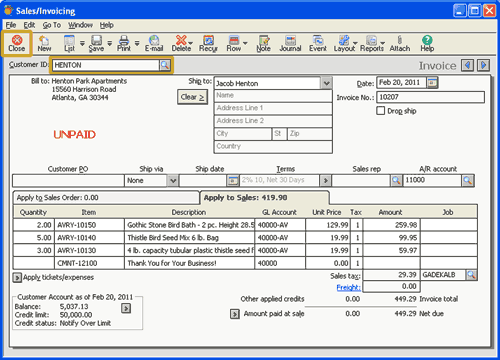
Task: Open the Go To menu
Action: pyautogui.click(x=52, y=25)
